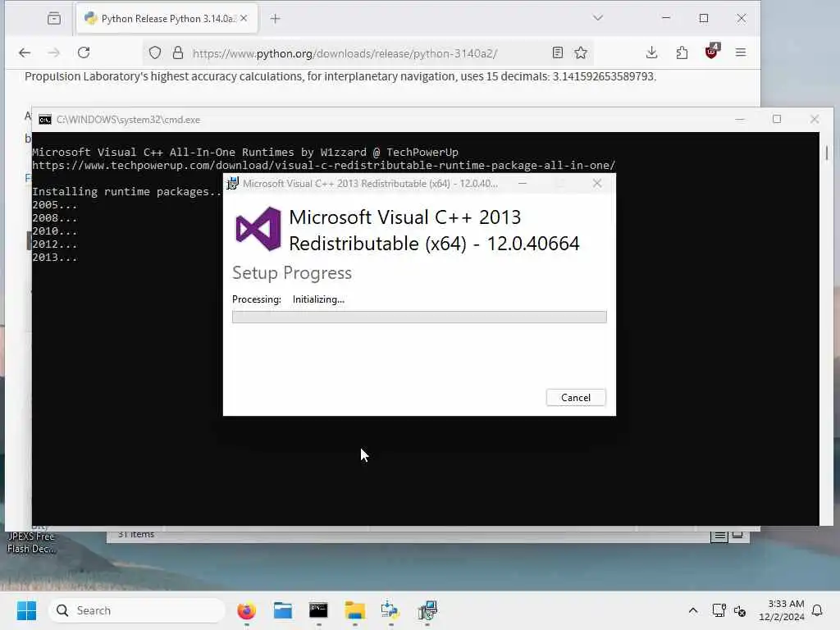Click the setup progress bar
The height and width of the screenshot is (630, 840).
(x=419, y=317)
